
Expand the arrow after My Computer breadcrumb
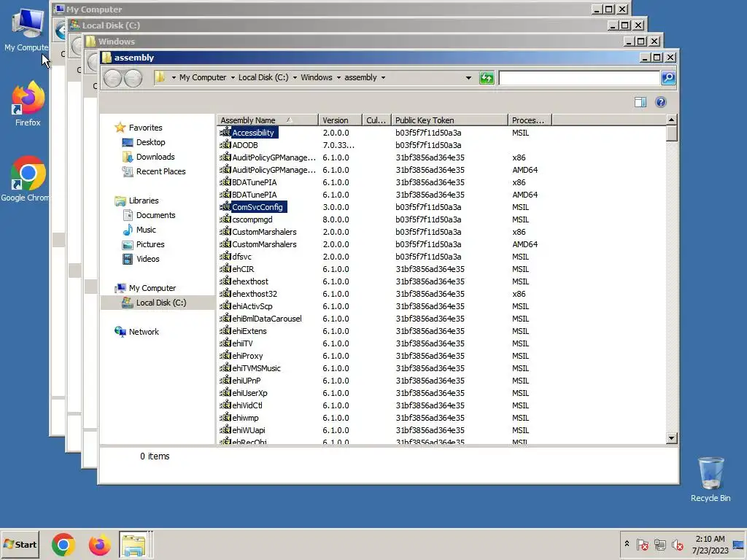[233, 77]
